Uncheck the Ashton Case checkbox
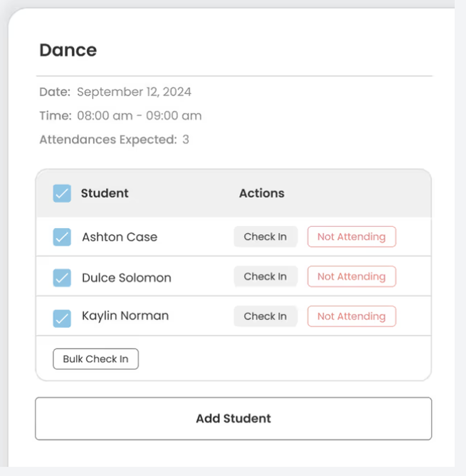The height and width of the screenshot is (476, 466). click(62, 237)
